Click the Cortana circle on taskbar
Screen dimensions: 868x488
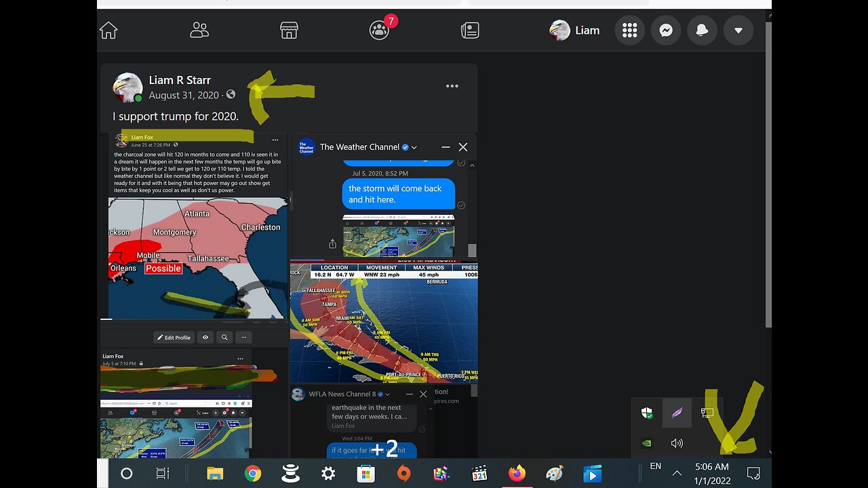point(126,473)
